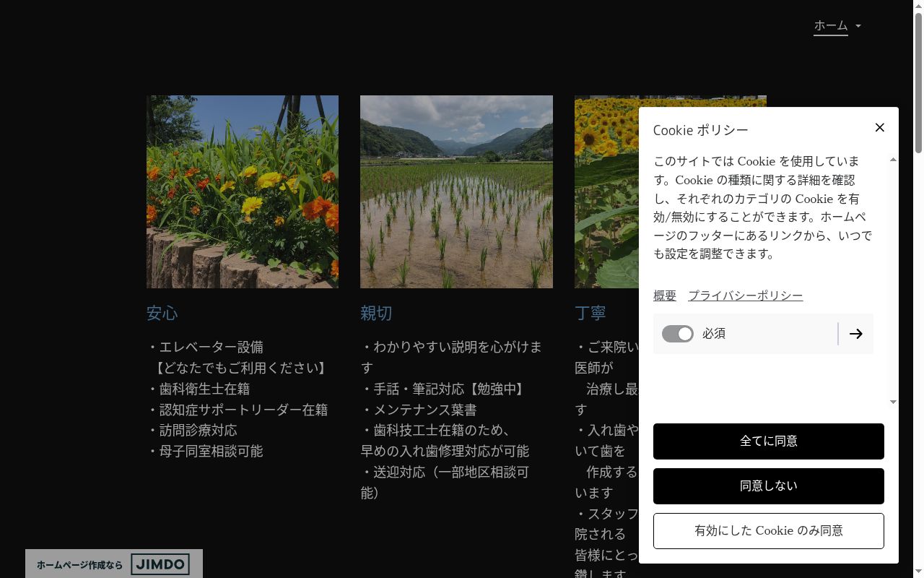Viewport: 924px width, 578px height.
Task: Click the sunflower field photo
Action: click(606, 191)
